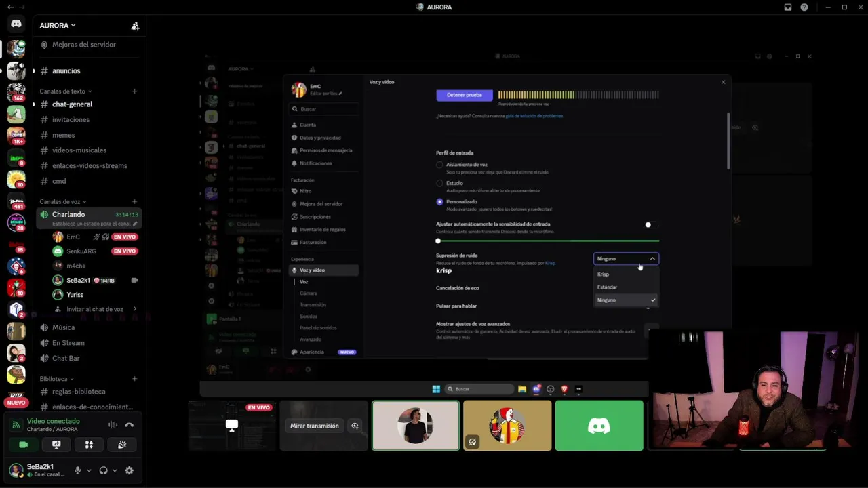Open the help icon in title bar
This screenshot has width=868, height=488.
tap(804, 7)
